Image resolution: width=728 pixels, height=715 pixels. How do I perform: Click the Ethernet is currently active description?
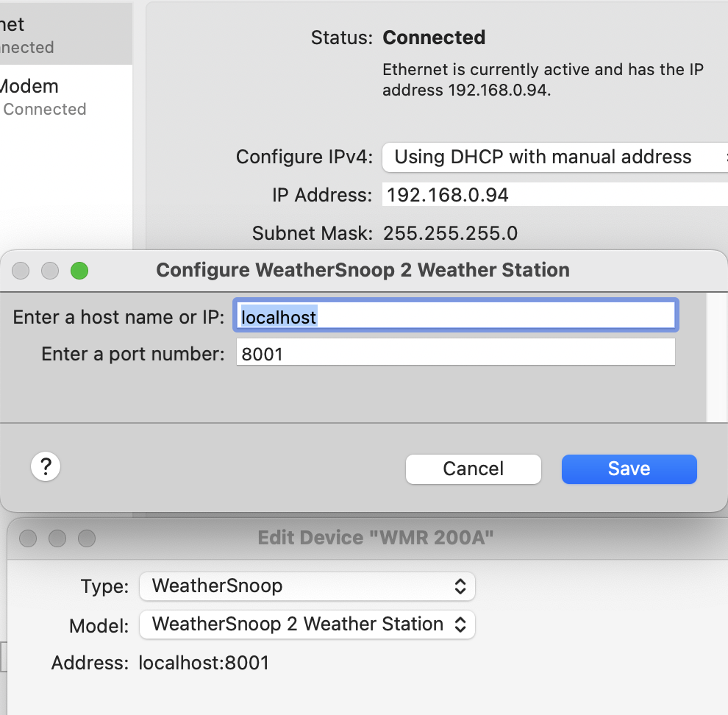click(543, 79)
